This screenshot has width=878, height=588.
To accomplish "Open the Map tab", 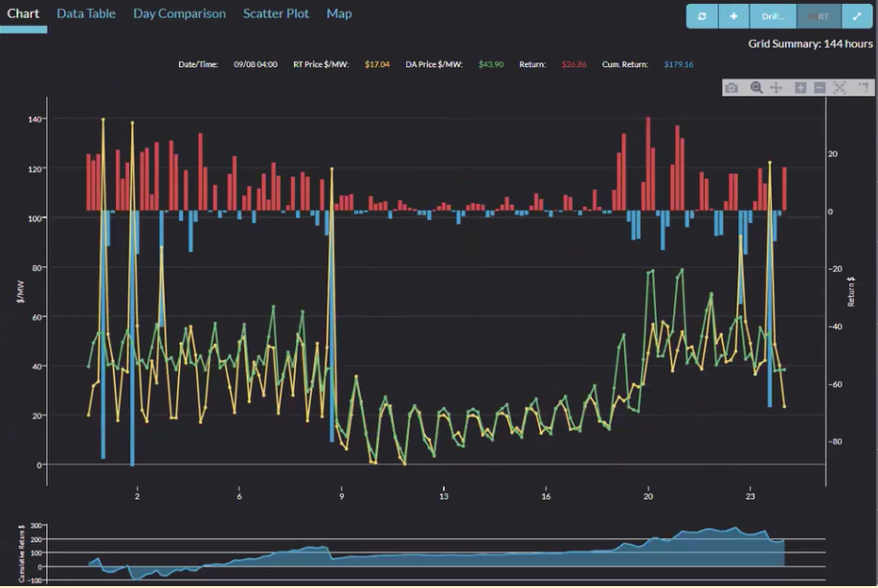I will (x=339, y=13).
